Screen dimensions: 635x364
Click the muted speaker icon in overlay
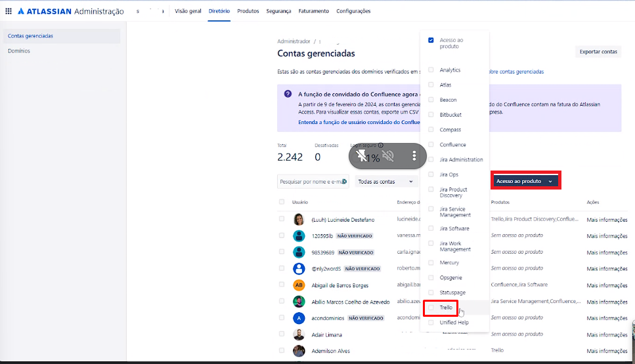388,155
